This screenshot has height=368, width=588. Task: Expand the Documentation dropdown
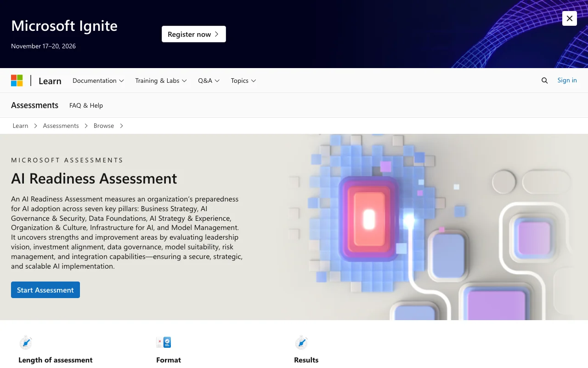coord(98,80)
